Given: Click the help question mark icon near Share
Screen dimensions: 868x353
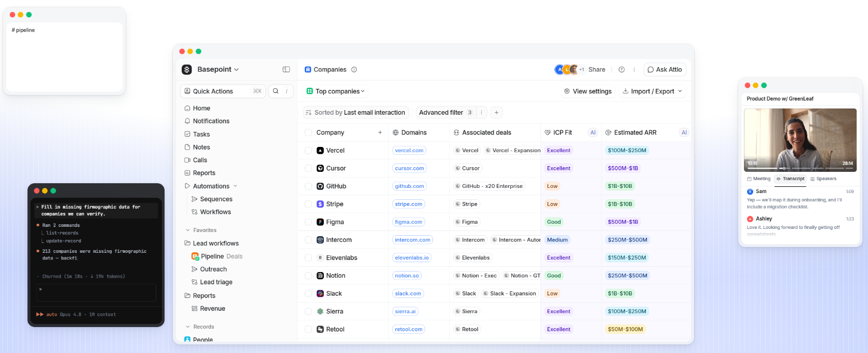Looking at the screenshot, I should [x=621, y=70].
